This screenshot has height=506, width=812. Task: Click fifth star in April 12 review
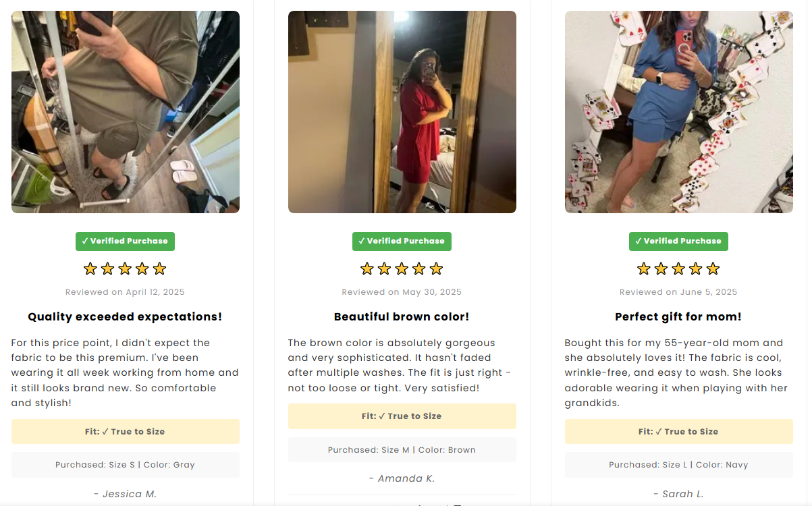click(159, 269)
